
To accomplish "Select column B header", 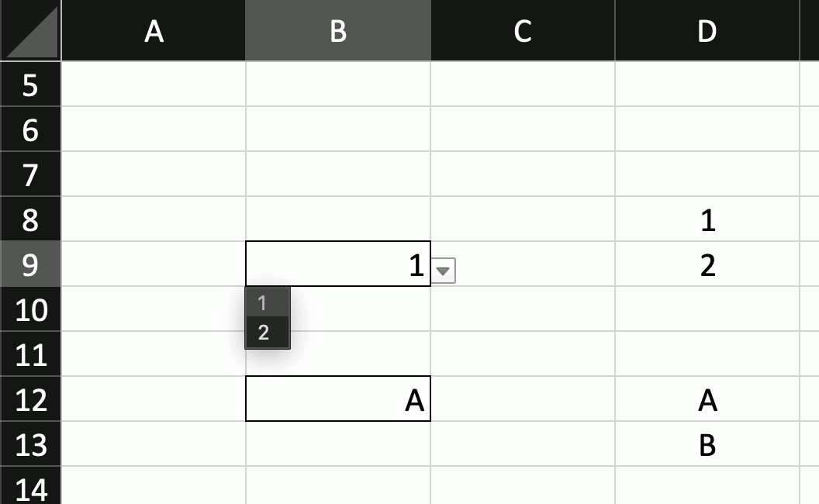I will [337, 31].
